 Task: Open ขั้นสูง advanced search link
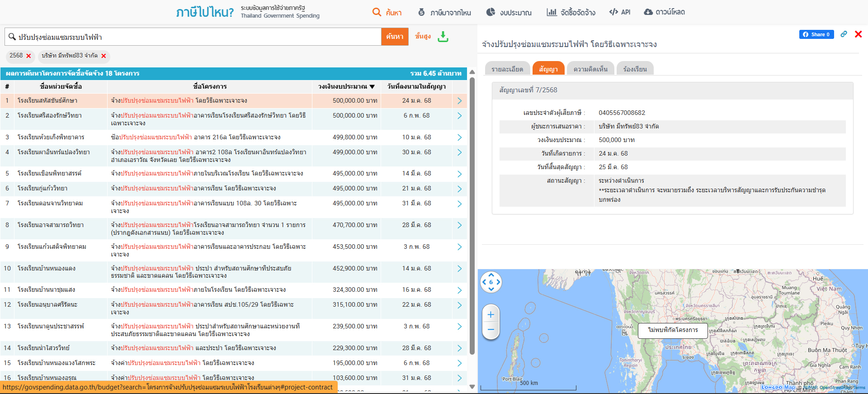(423, 36)
